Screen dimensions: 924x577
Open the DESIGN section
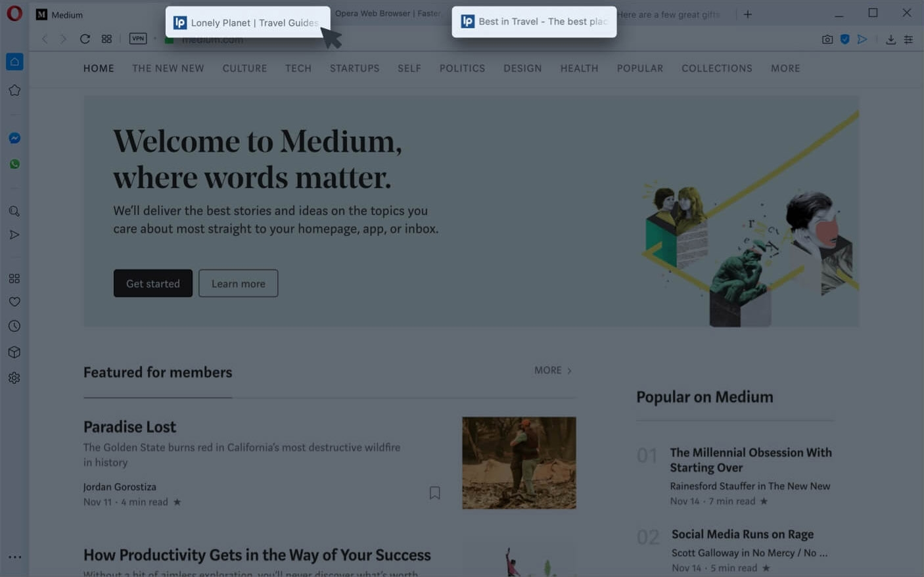pyautogui.click(x=523, y=68)
